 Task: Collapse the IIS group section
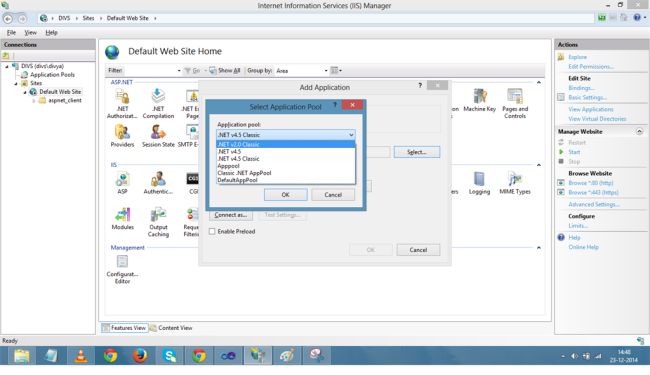click(x=539, y=165)
